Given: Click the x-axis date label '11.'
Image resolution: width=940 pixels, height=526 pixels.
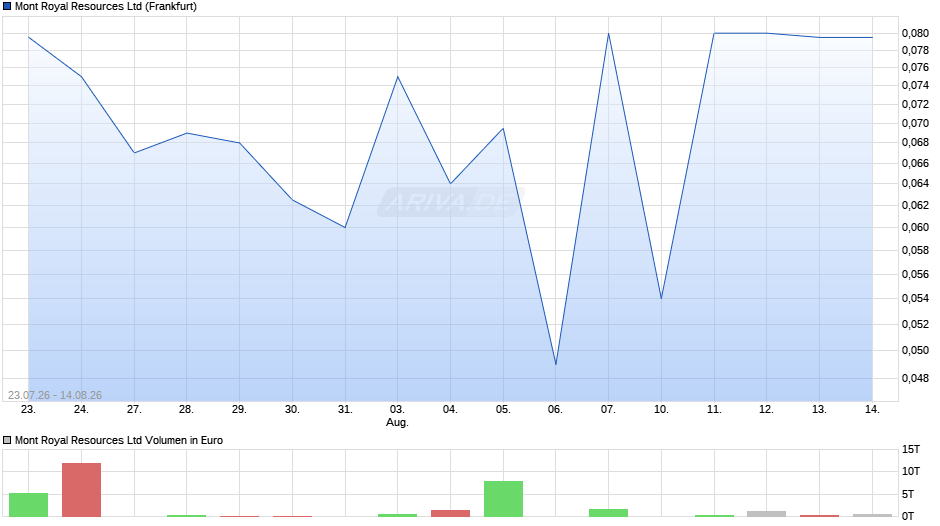Looking at the screenshot, I should click(x=714, y=410).
